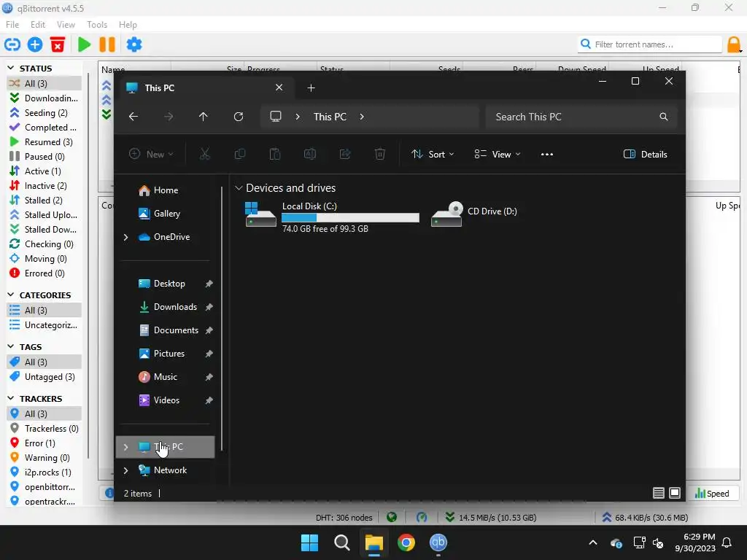The image size is (747, 560).
Task: Open the Windows Start menu
Action: 309,542
